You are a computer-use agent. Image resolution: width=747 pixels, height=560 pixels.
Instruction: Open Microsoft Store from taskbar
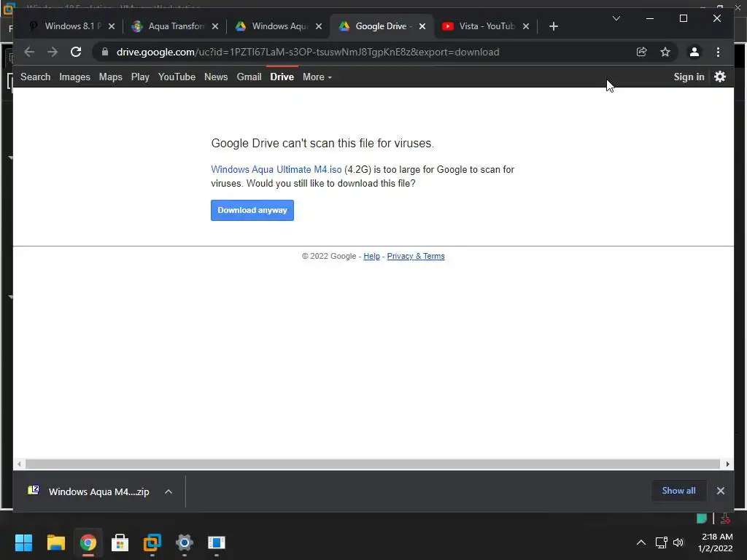[x=120, y=542]
